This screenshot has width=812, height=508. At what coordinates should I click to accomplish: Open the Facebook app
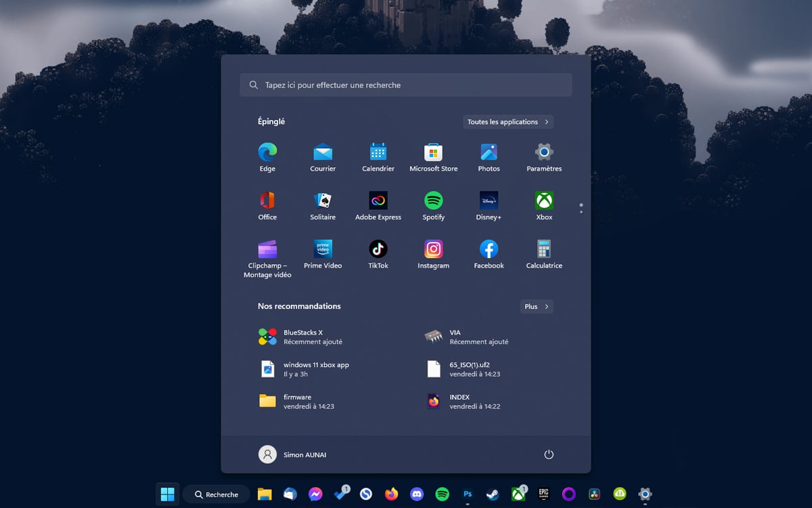(489, 255)
